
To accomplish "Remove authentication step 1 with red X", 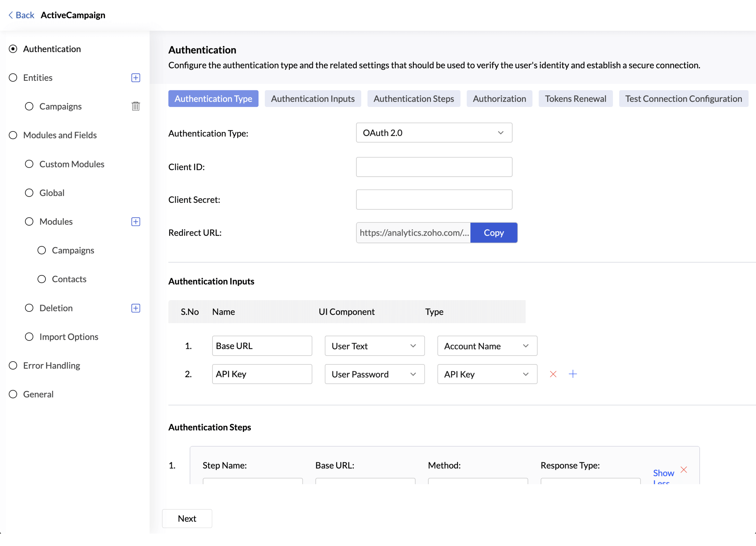I will pos(684,470).
